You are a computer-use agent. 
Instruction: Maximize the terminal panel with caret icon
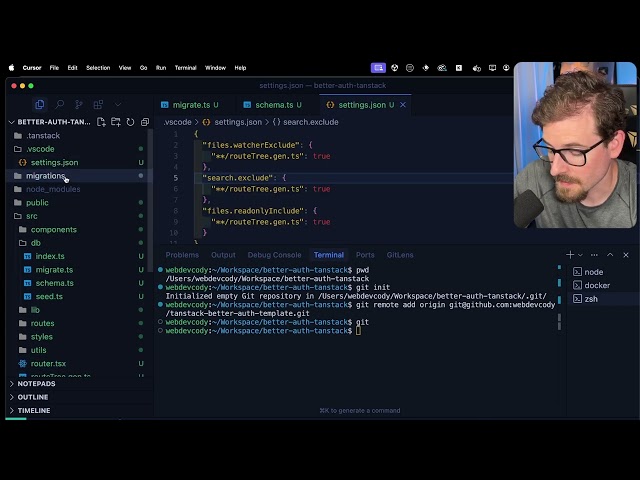(610, 255)
